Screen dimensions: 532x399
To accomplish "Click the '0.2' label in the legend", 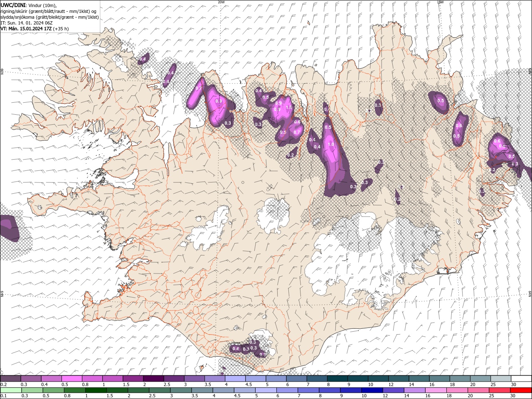I will 4,384.
